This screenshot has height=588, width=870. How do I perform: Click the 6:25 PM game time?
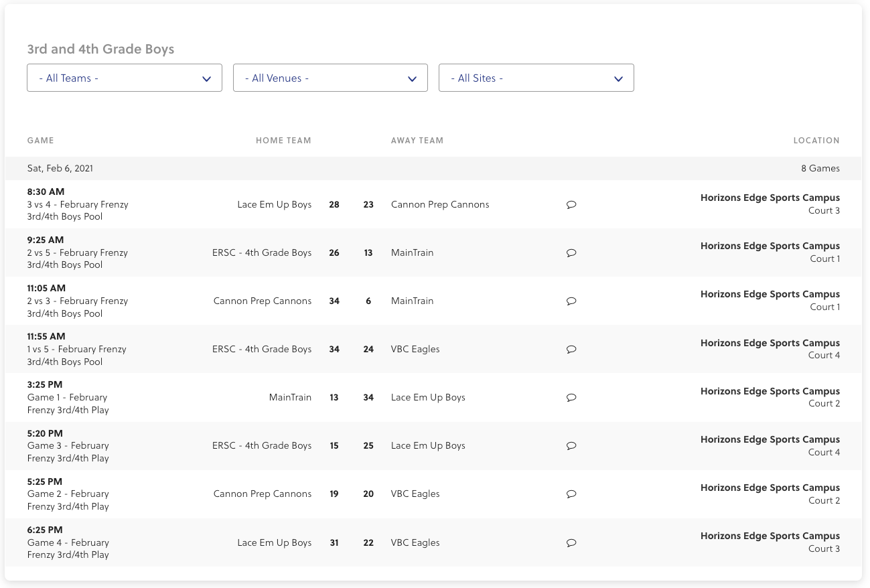45,530
